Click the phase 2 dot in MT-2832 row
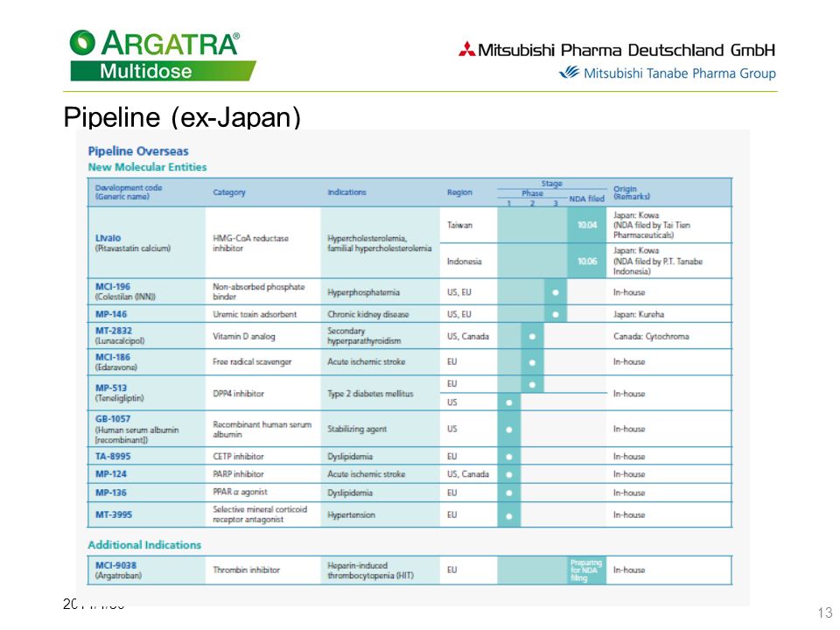 tap(532, 336)
